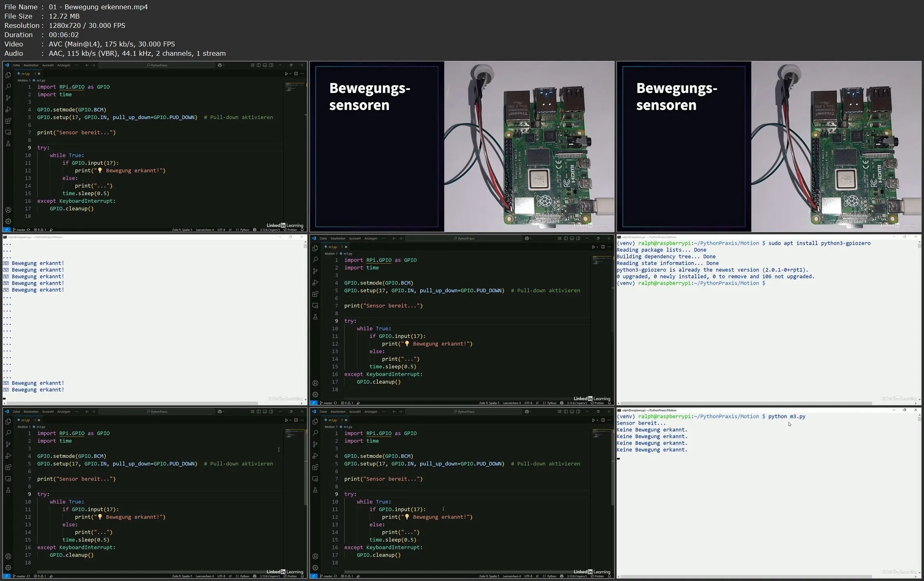Expand Motion breadcrumb in top-left VS Code thumbnail
Screen dimensions: 924x581
click(x=23, y=80)
